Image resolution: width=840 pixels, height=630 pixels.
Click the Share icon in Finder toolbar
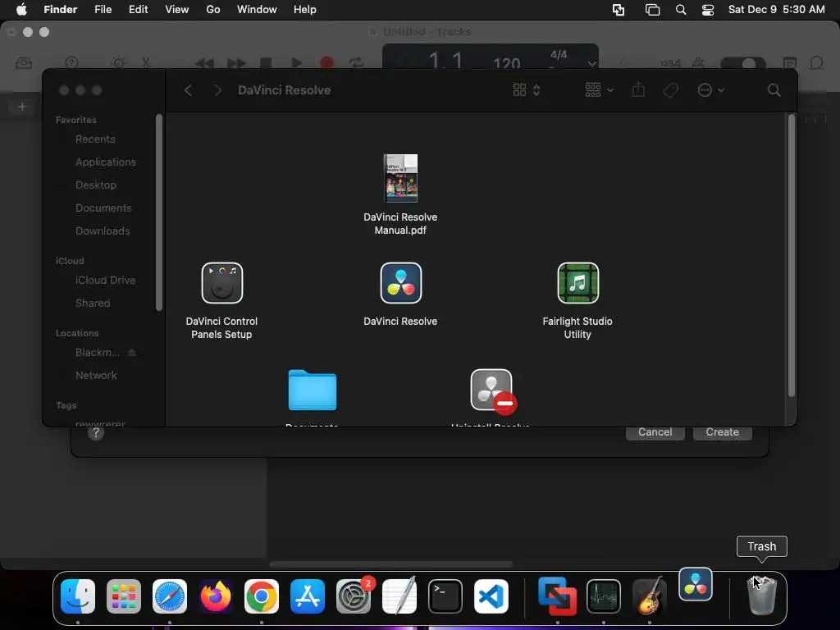pos(638,89)
